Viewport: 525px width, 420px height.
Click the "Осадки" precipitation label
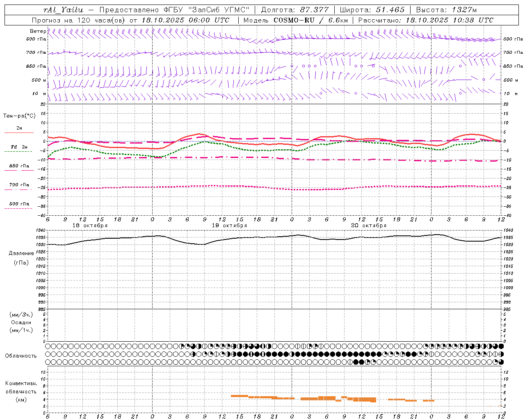21,322
